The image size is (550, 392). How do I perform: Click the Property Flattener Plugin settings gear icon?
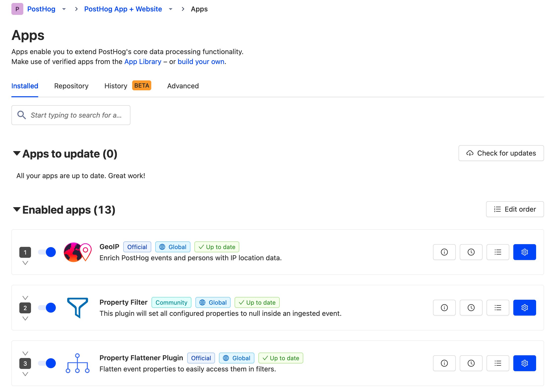coord(524,363)
